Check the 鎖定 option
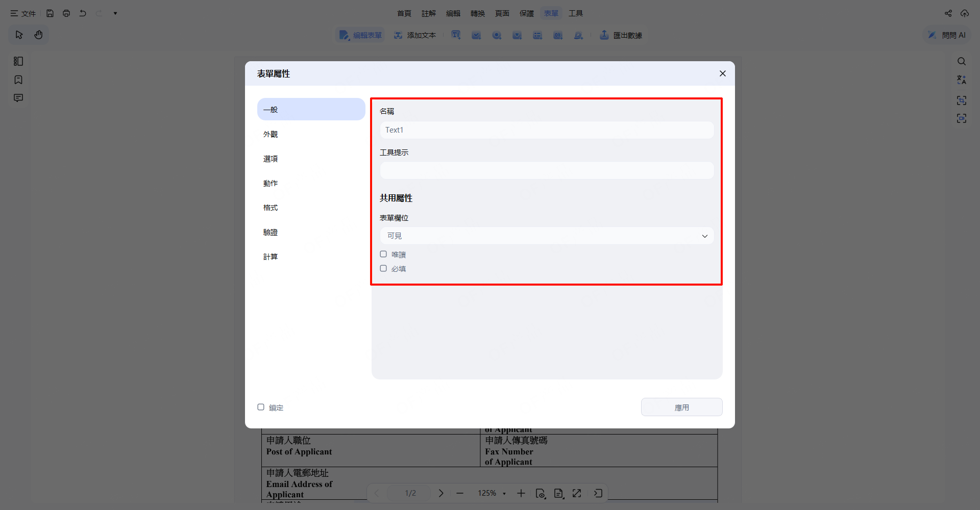 (x=261, y=407)
